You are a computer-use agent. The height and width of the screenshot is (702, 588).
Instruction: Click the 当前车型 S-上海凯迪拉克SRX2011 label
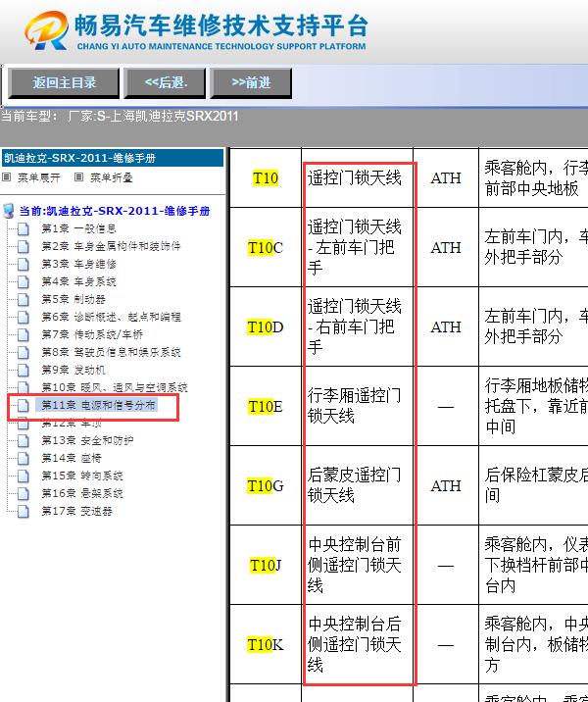(x=120, y=117)
